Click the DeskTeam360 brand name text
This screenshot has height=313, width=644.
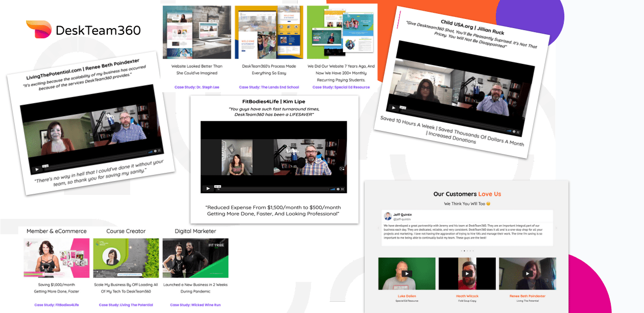coord(98,30)
